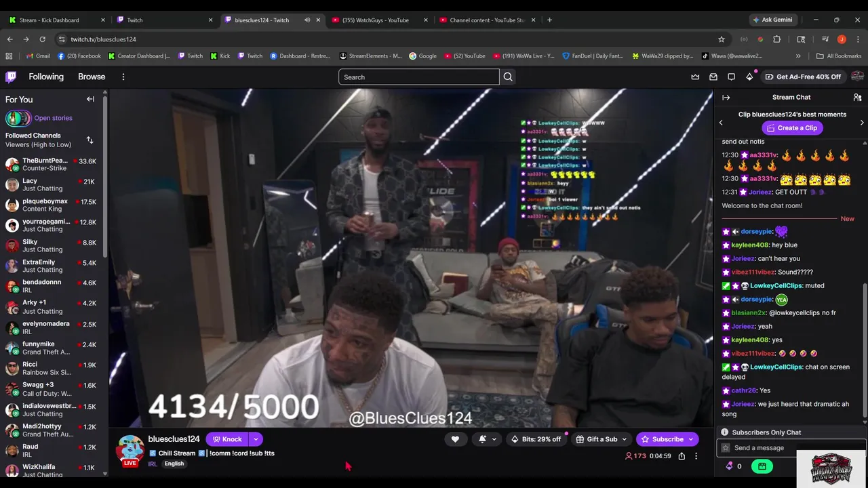The image size is (868, 488).
Task: Toggle the notification bell for blueclues124
Action: (482, 439)
